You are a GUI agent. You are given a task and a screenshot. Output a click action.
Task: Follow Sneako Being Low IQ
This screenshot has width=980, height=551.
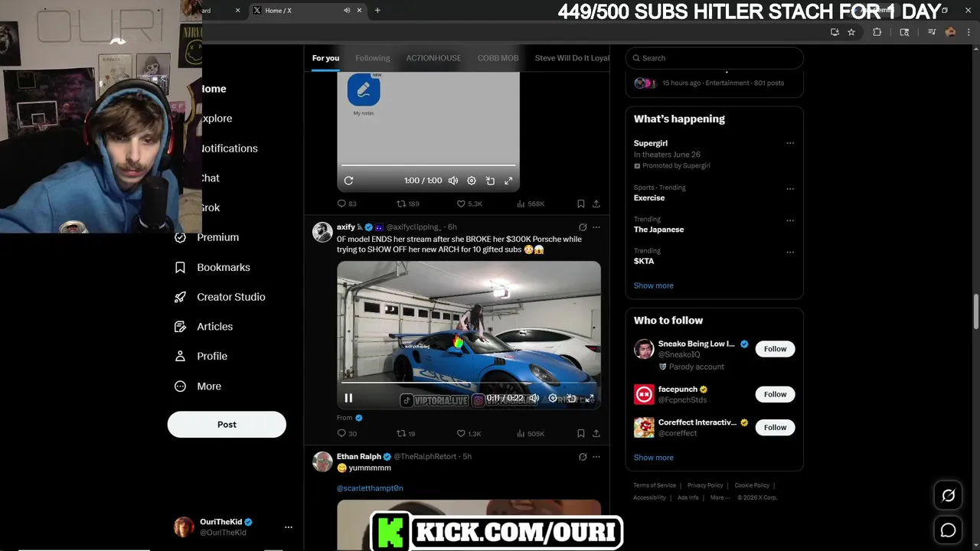(x=775, y=349)
